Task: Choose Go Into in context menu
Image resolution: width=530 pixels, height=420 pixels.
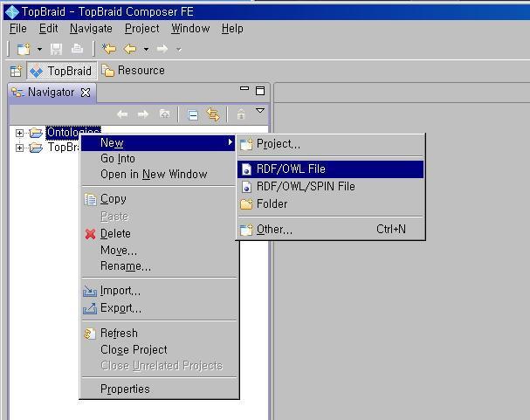Action: (158, 158)
